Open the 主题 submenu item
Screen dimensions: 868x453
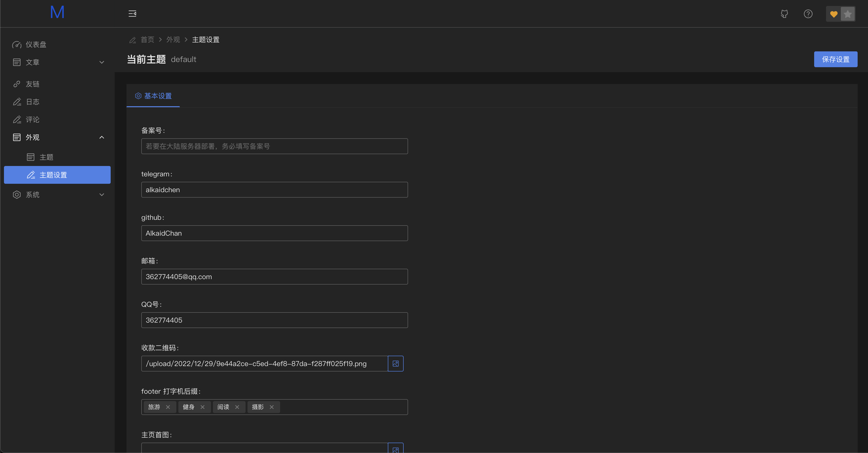pos(46,157)
